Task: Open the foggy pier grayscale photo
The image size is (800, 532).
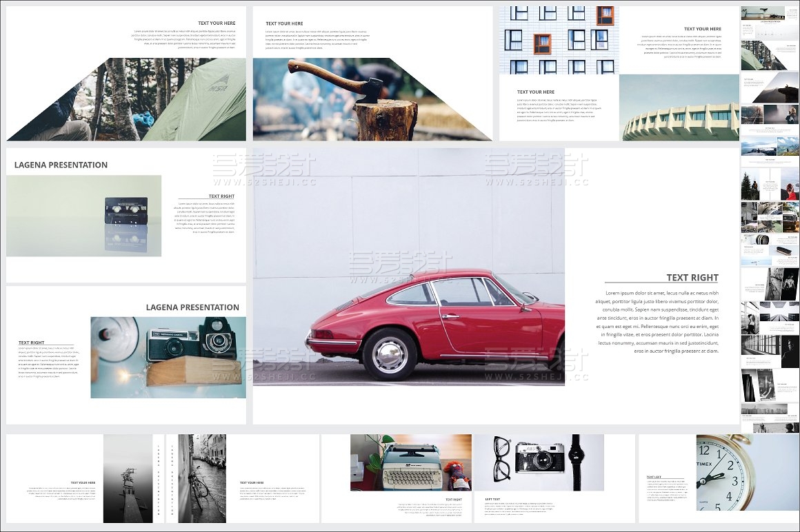Action: (128, 478)
